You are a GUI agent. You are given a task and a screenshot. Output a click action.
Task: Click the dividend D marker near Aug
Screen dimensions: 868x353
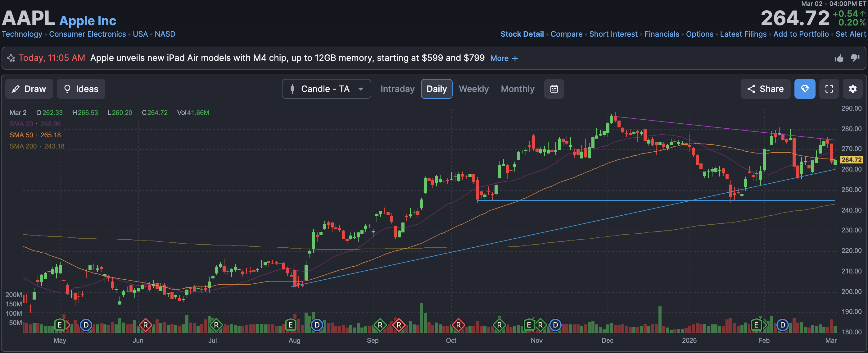(x=316, y=325)
